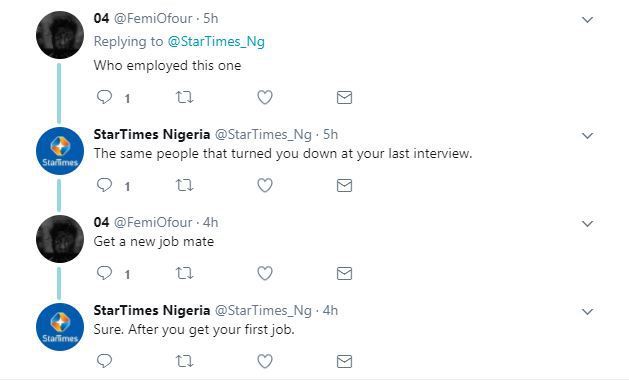
Task: Reply to StarTimes' 'last interview' tweet
Action: [x=104, y=185]
